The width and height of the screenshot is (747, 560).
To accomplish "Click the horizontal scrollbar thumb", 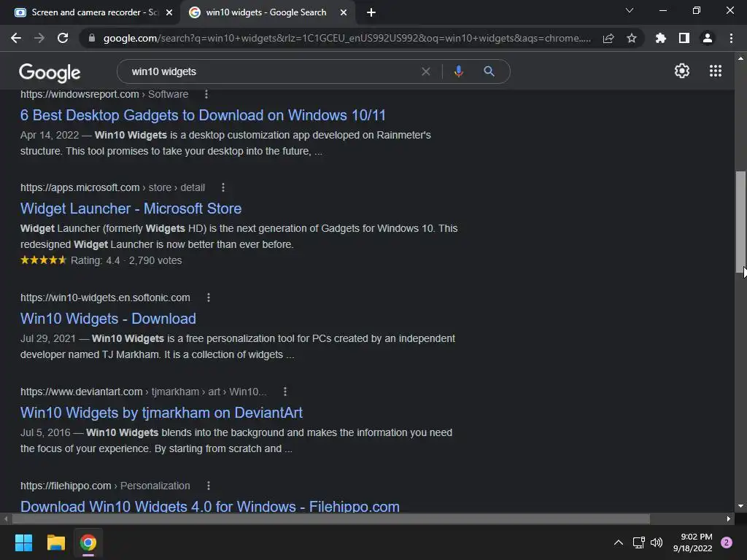I will (x=330, y=518).
